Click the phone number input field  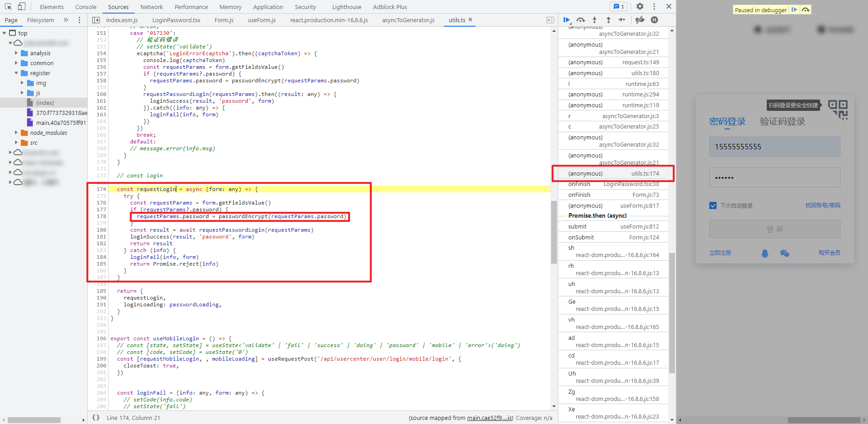coord(774,147)
